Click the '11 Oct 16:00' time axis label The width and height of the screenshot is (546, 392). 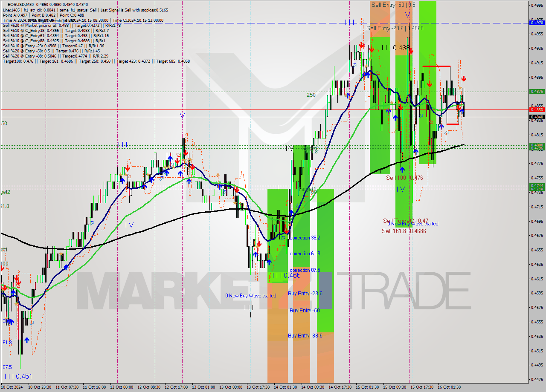click(93, 387)
